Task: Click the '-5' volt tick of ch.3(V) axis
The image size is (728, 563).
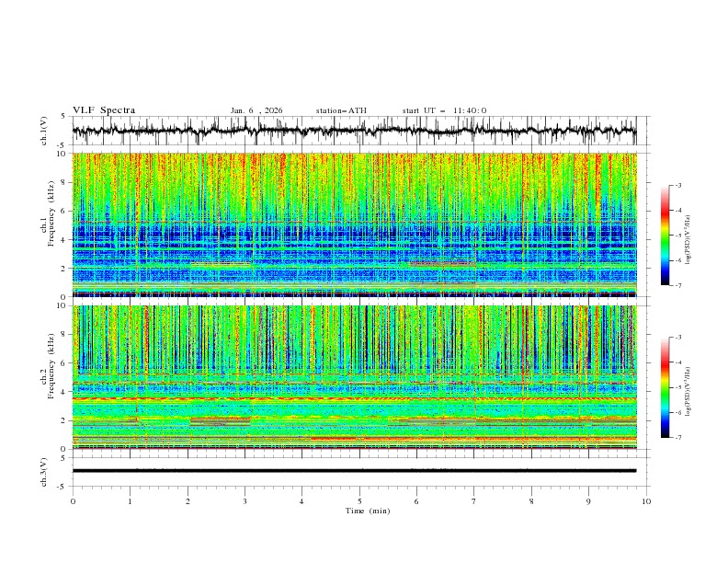Action: click(63, 487)
